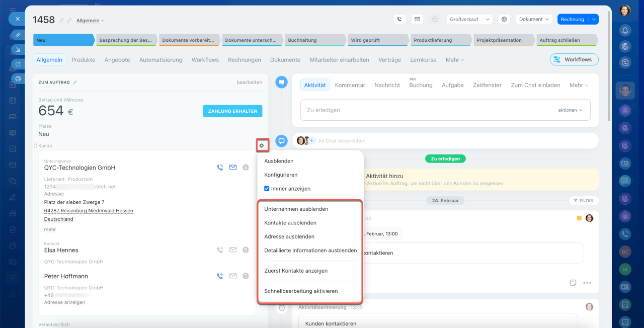The height and width of the screenshot is (328, 644).
Task: Email QYC-Technologien GmbH via envelope icon
Action: tap(233, 168)
